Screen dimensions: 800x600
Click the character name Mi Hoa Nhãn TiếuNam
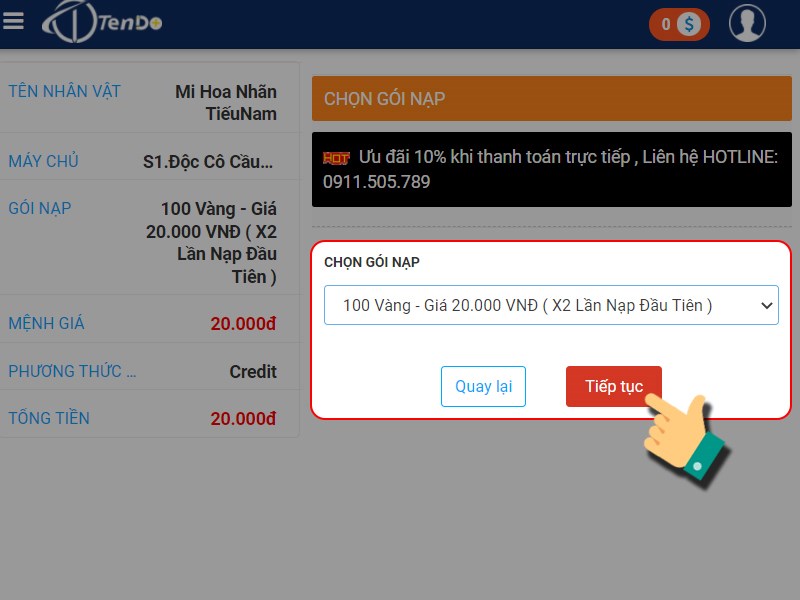click(226, 103)
